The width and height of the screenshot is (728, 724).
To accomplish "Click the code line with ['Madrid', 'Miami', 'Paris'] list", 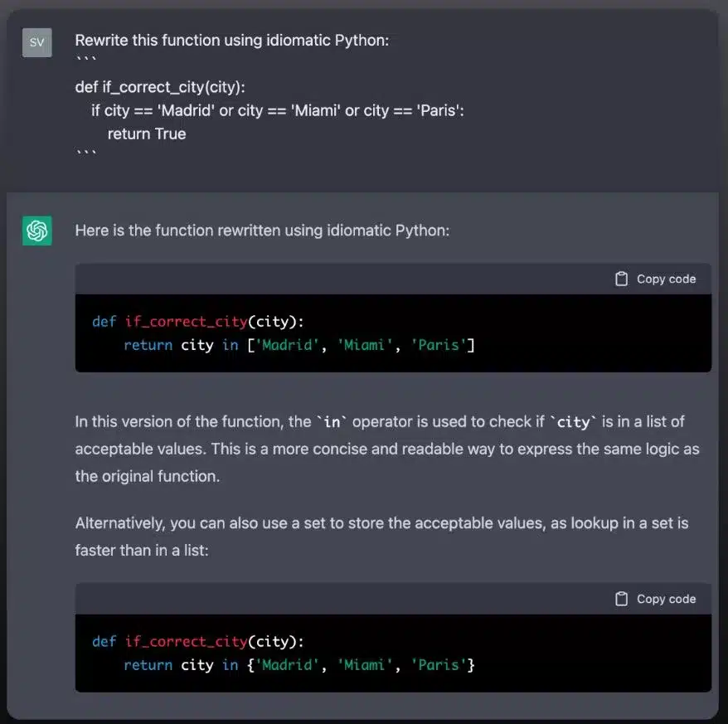I will [299, 345].
